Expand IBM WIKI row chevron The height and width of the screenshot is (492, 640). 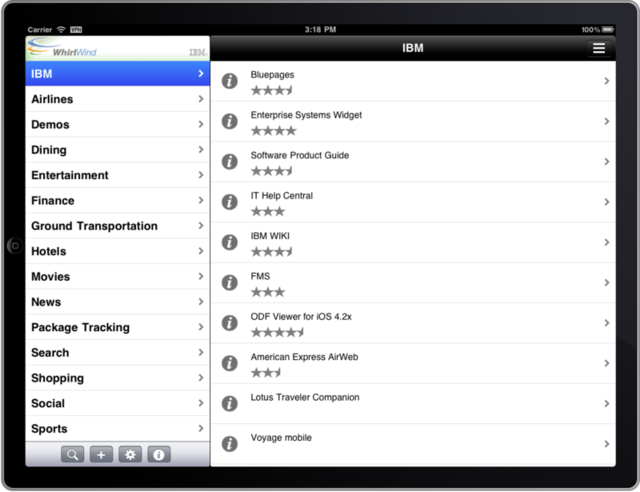607,242
